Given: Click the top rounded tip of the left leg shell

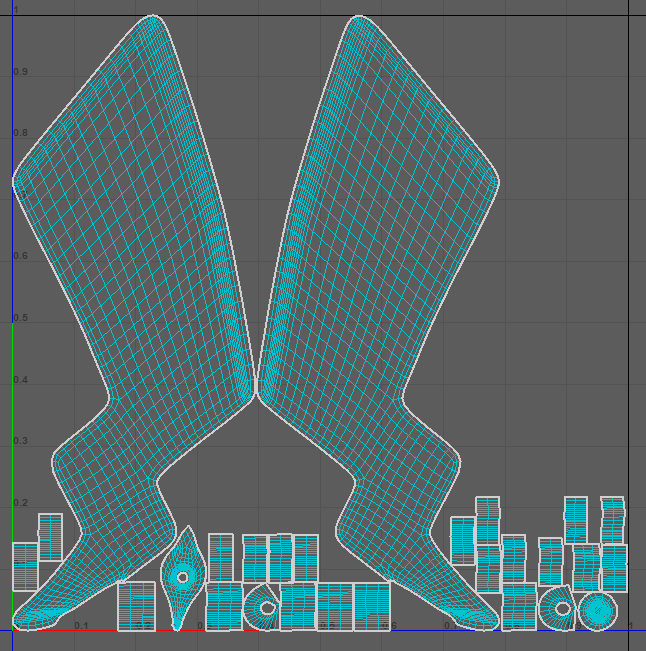Looking at the screenshot, I should click(152, 18).
